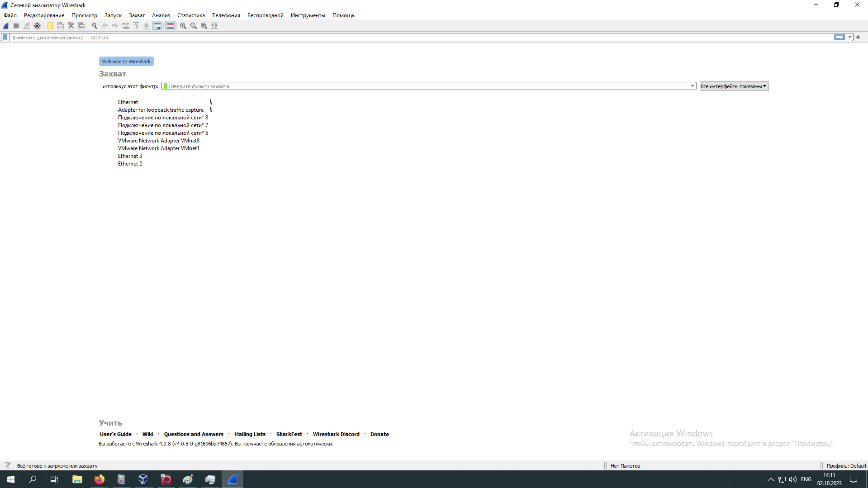Select Adapter for loopback traffic capture
The image size is (868, 488).
pos(161,110)
